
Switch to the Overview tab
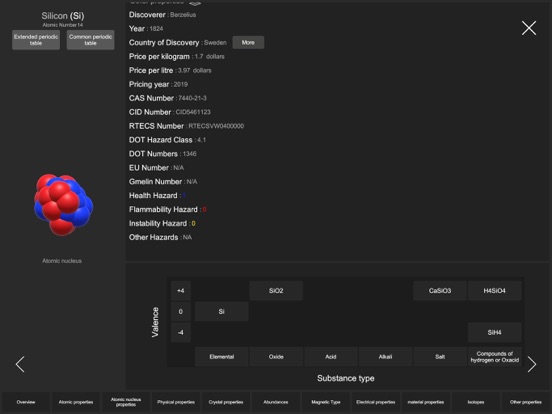[26, 402]
